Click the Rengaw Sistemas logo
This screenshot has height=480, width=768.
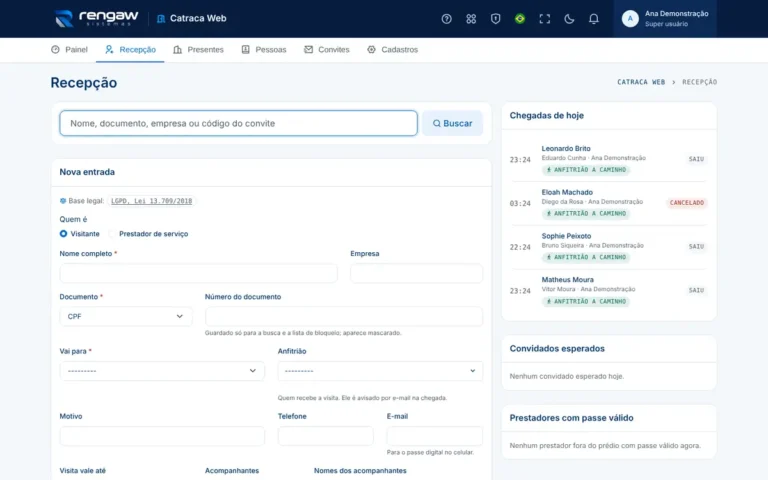pos(96,18)
